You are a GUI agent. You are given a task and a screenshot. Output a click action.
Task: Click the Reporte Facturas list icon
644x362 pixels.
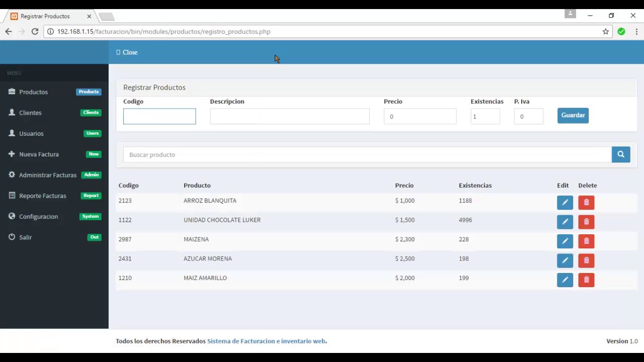tap(12, 196)
